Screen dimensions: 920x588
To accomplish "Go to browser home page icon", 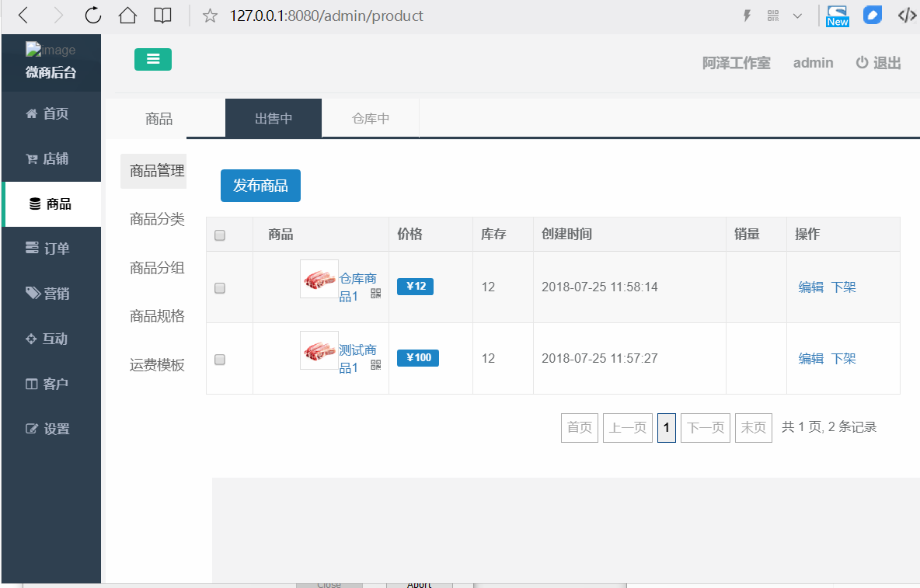I will [127, 16].
